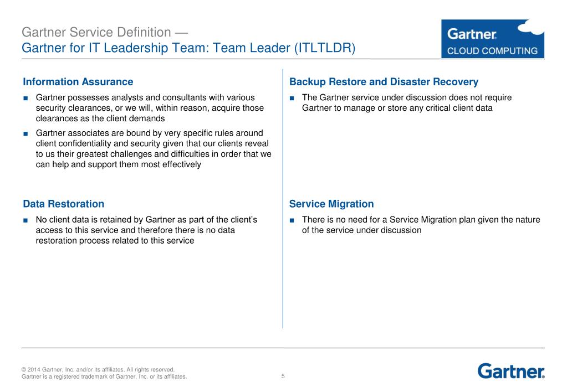The width and height of the screenshot is (567, 392).
Task: Select the 'Backup Restore and Disaster Recovery' heading
Action: tap(384, 81)
